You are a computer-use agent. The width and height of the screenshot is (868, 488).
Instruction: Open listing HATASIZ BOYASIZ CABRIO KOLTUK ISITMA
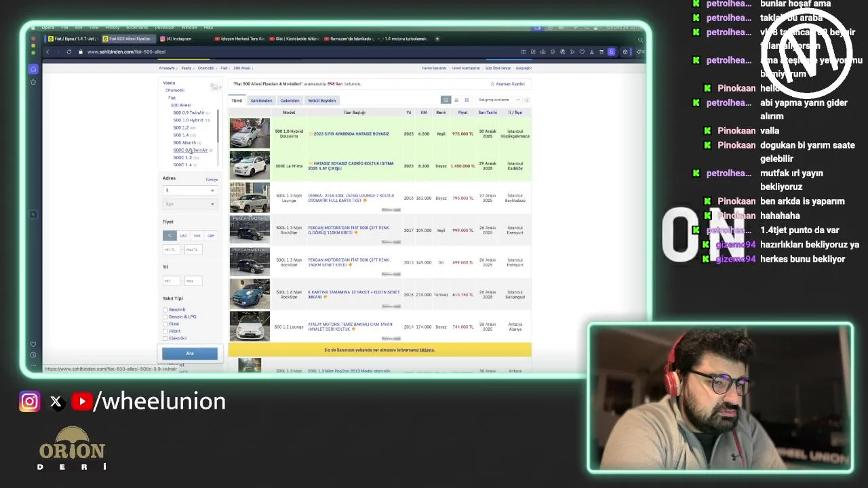click(x=351, y=166)
